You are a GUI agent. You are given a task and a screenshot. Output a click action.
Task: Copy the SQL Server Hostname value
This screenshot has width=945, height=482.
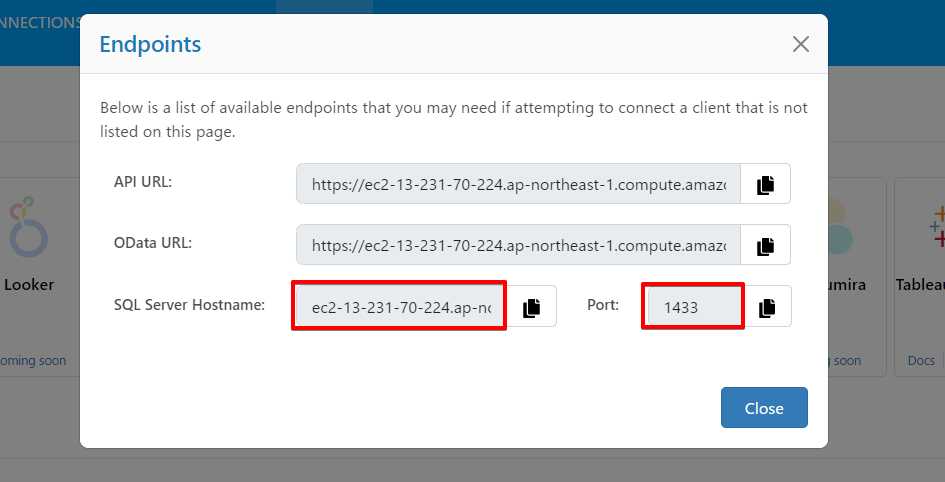click(x=532, y=307)
